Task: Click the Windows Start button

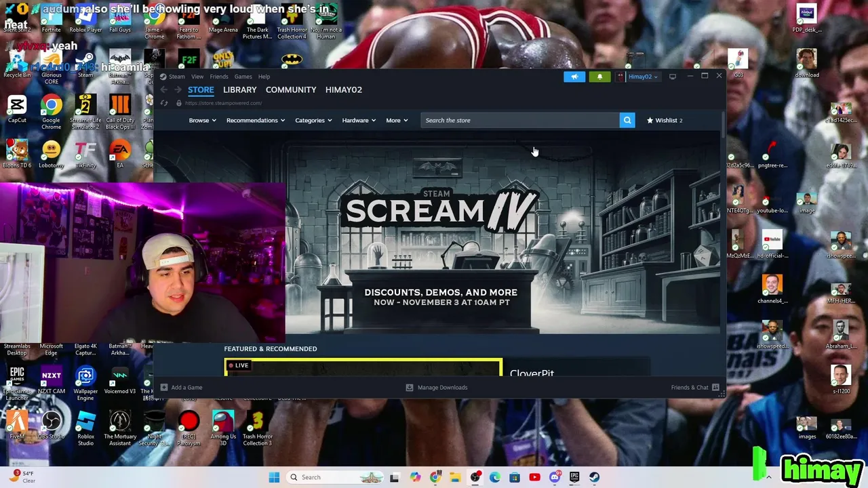Action: coord(274,477)
